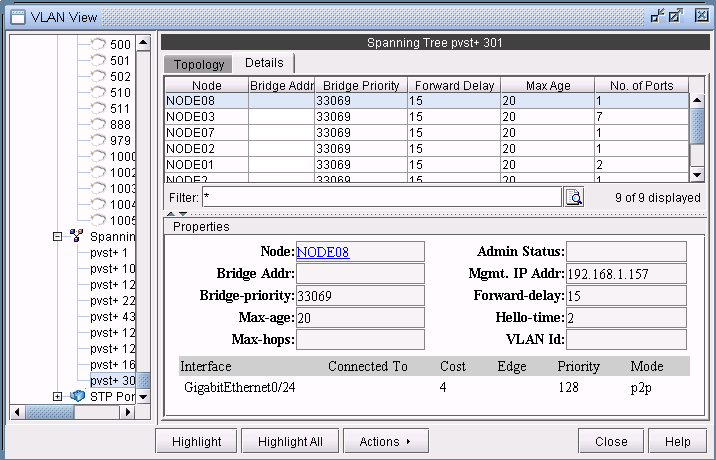Switch to the Topology tab
This screenshot has width=716, height=460.
[199, 64]
